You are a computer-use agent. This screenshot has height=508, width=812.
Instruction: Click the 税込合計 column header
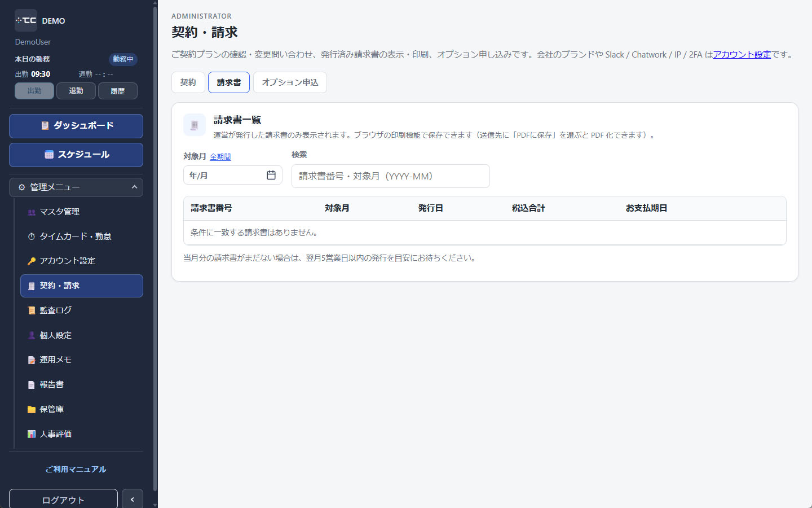pos(528,208)
